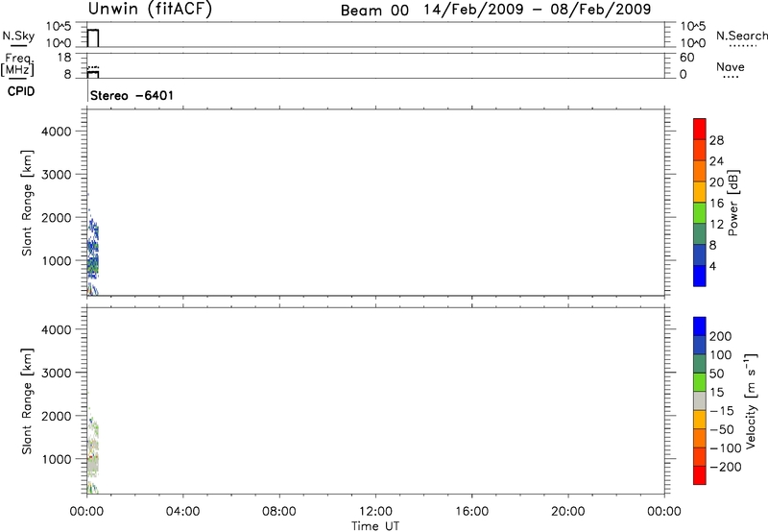Click the '20:00' time tick label
Image resolution: width=768 pixels, height=532 pixels.
click(568, 512)
